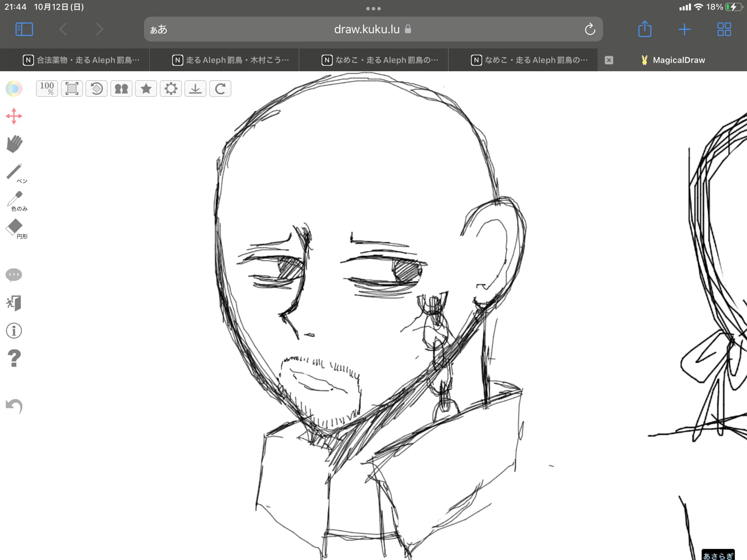Undo the last stroke

[14, 406]
